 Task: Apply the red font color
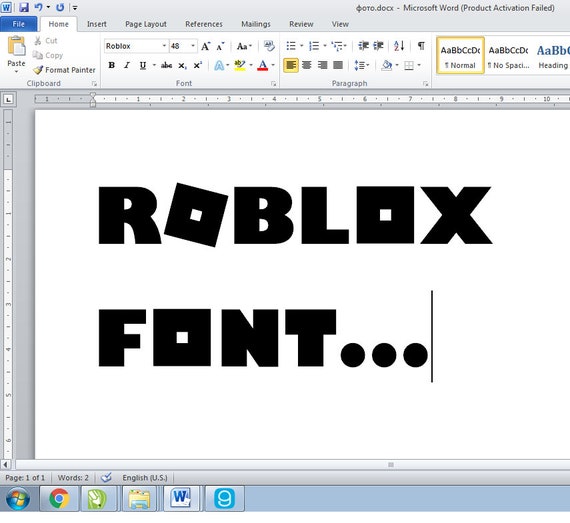(x=262, y=65)
